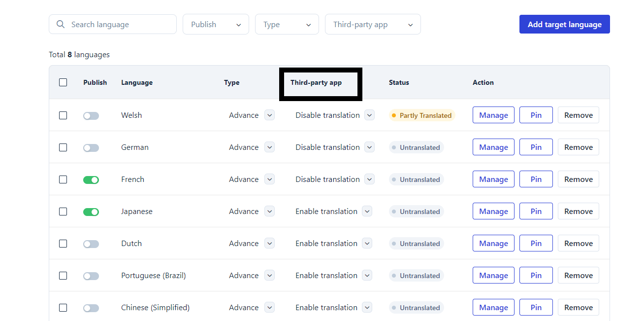Click the Partly Translated status badge
This screenshot has height=321, width=644.
coord(422,115)
